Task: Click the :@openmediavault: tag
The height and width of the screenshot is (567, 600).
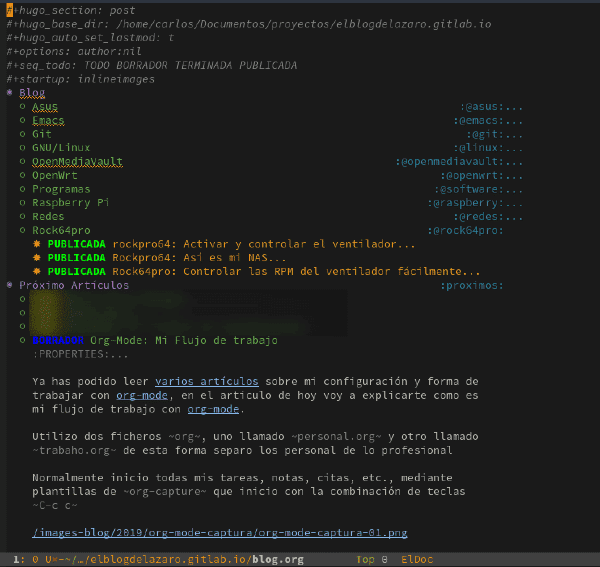Action: (449, 162)
